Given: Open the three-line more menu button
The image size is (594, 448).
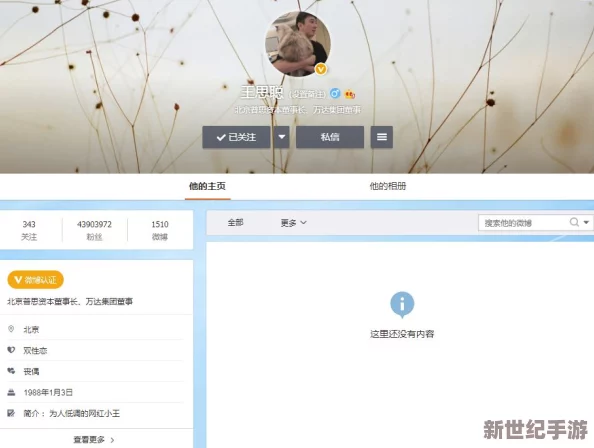Looking at the screenshot, I should pyautogui.click(x=382, y=137).
